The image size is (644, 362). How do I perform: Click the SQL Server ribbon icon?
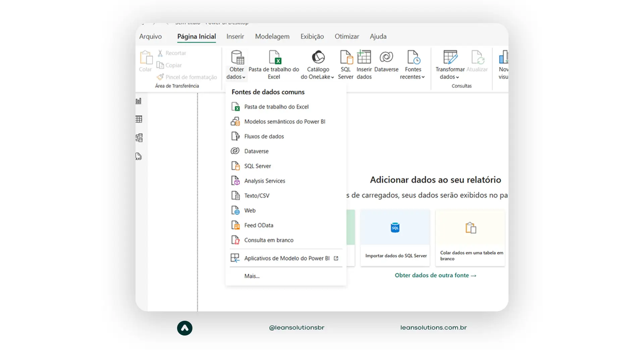point(346,57)
